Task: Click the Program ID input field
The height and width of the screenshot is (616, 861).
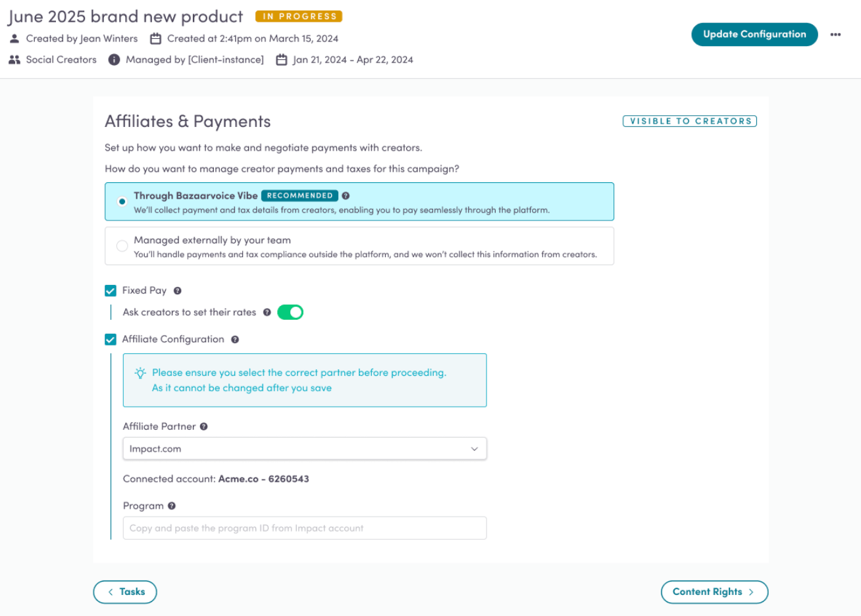Action: (x=305, y=528)
